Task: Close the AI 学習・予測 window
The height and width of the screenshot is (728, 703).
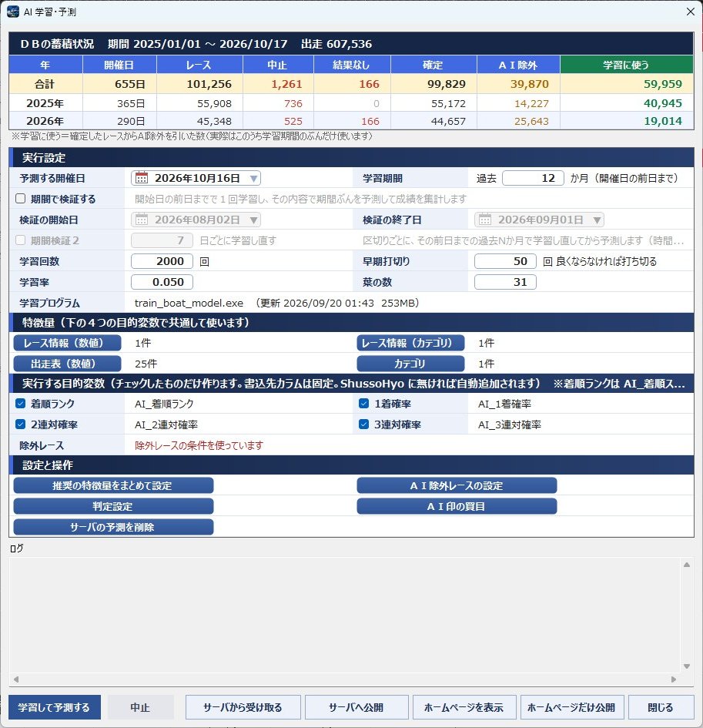Action: point(691,12)
